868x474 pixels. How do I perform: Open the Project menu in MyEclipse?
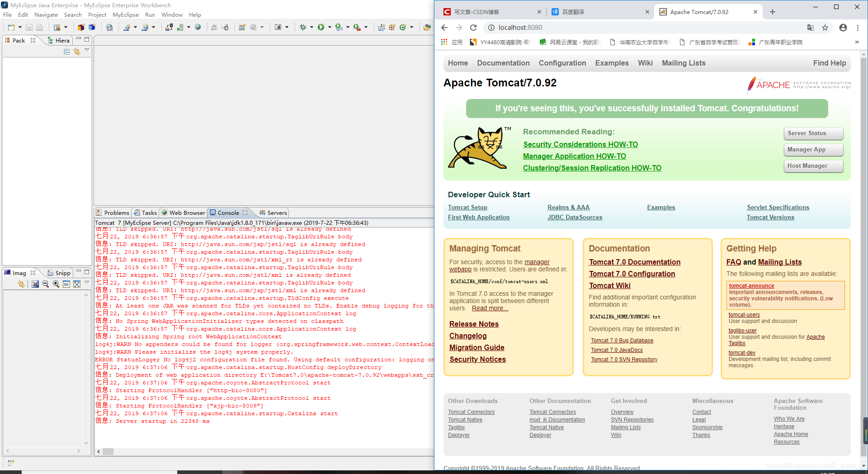[x=97, y=15]
